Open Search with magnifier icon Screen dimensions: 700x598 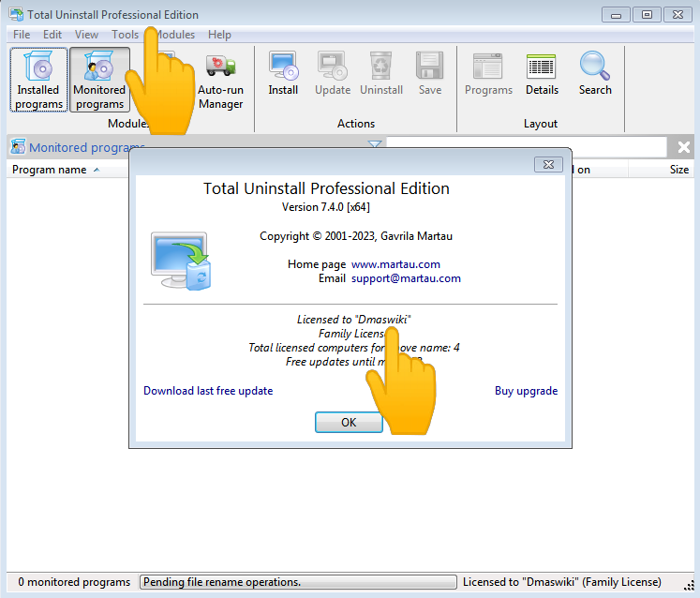click(x=595, y=74)
